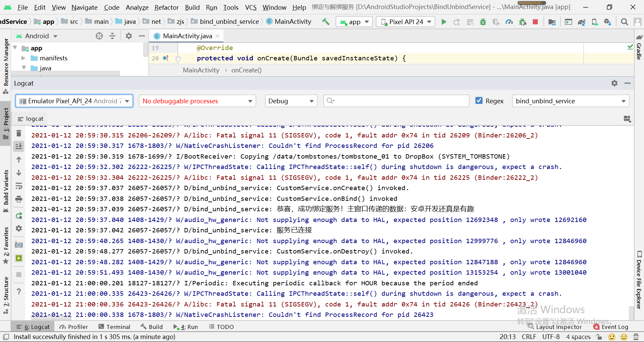Open the bind_unbind_service filter dropdown
Screen dimensions: 644x342
point(571,101)
